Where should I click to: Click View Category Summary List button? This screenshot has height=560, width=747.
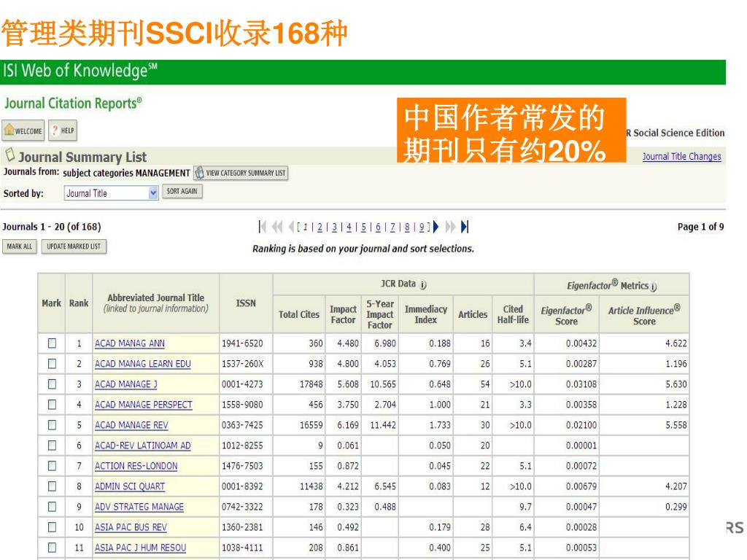click(x=241, y=173)
